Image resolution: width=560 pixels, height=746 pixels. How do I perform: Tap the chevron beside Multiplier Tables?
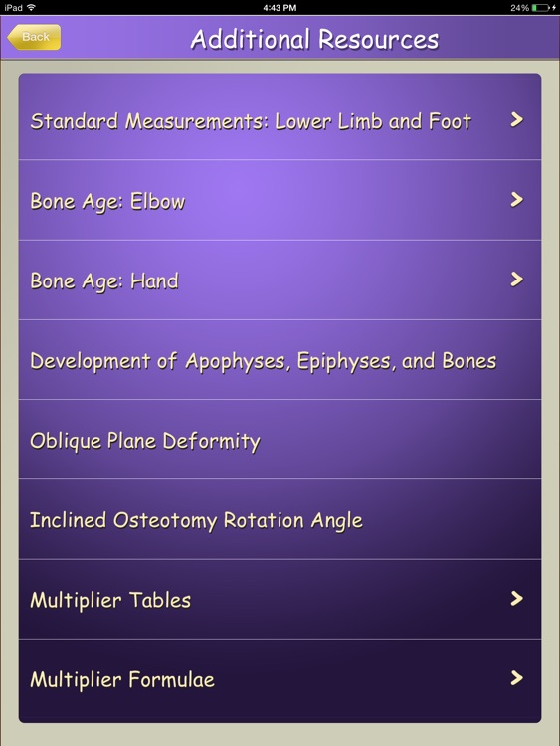[516, 598]
